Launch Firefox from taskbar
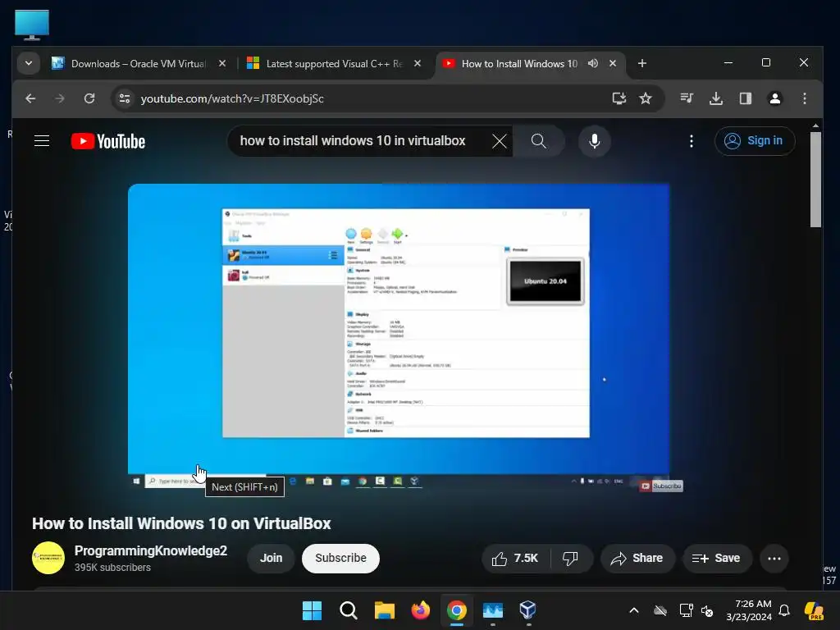The width and height of the screenshot is (840, 630). (421, 610)
